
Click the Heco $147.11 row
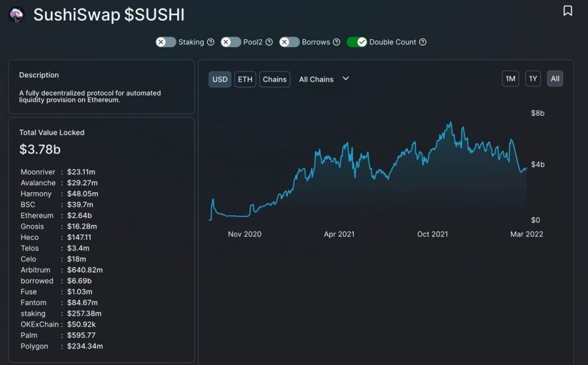(56, 237)
